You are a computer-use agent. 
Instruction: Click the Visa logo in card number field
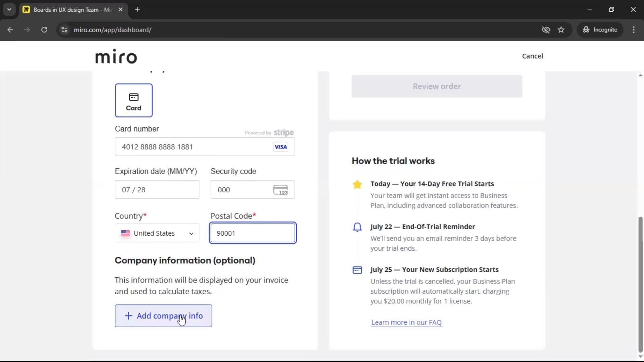click(x=280, y=147)
